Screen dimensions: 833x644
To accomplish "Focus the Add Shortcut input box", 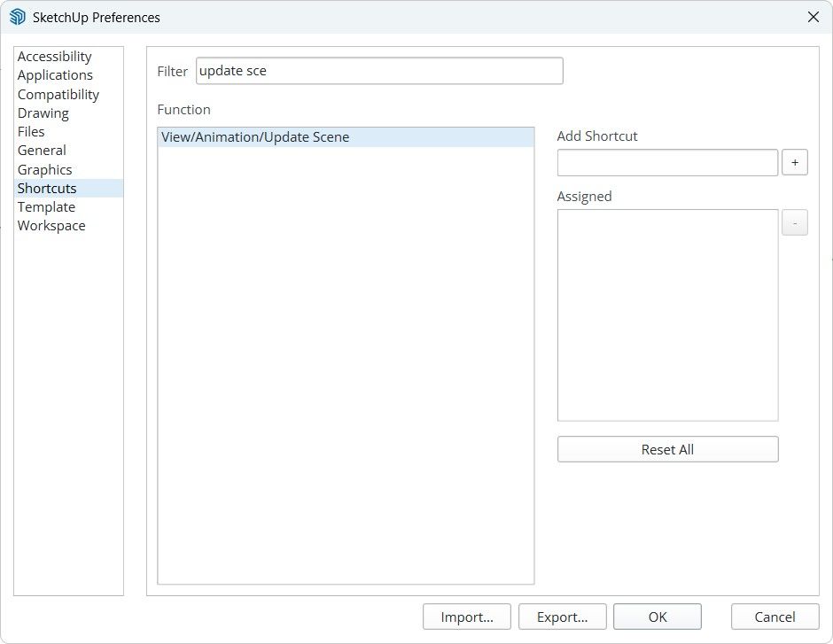I will [668, 162].
